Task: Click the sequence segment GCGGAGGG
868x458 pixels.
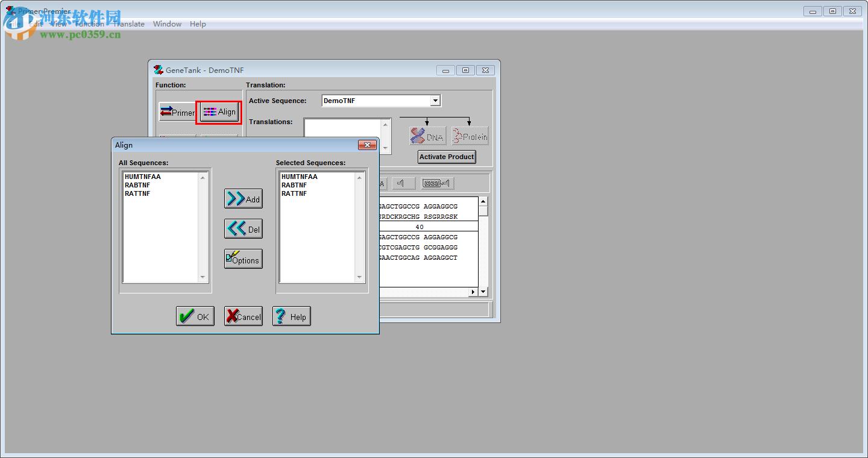Action: tap(441, 248)
